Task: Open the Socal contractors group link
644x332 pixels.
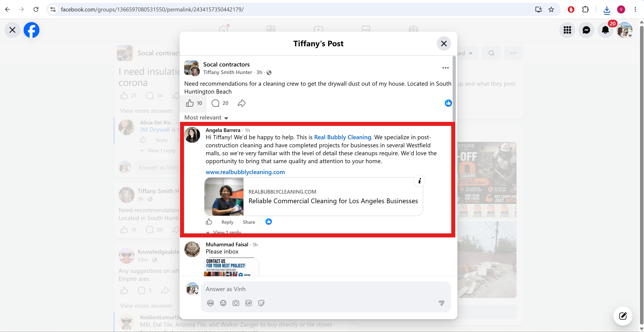Action: (226, 64)
